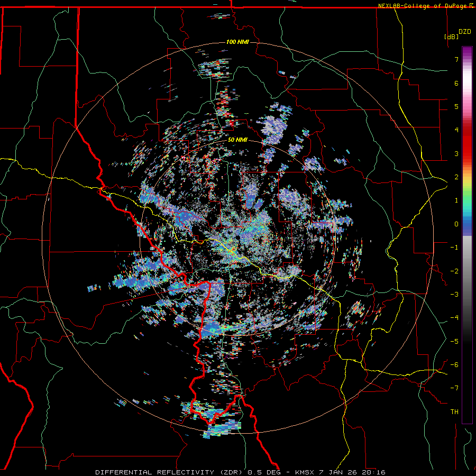Click the -6 value on the color scale
This screenshot has height=476, width=476.
[454, 365]
